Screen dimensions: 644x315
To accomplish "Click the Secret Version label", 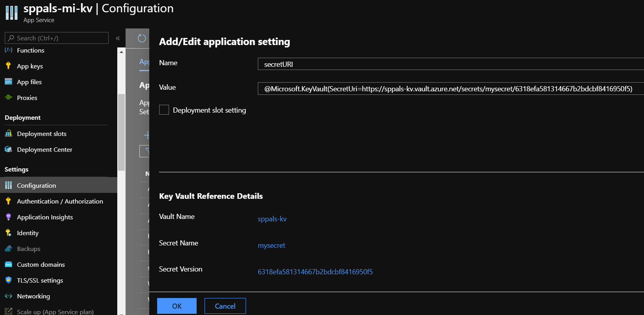I will 180,269.
